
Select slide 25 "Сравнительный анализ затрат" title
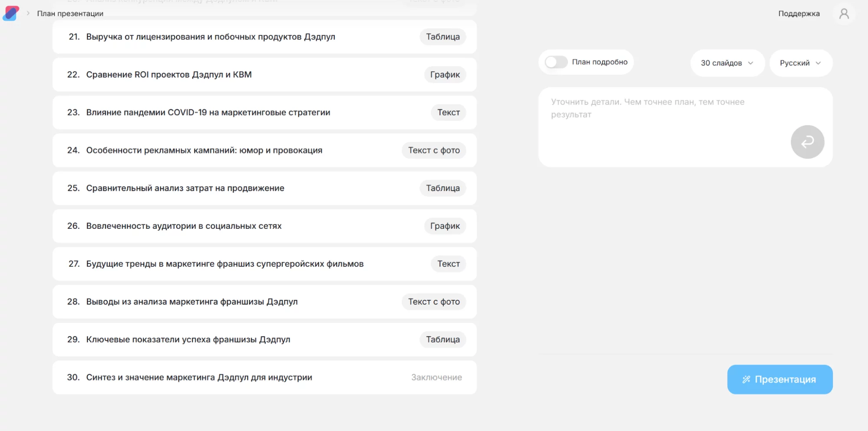click(x=185, y=188)
